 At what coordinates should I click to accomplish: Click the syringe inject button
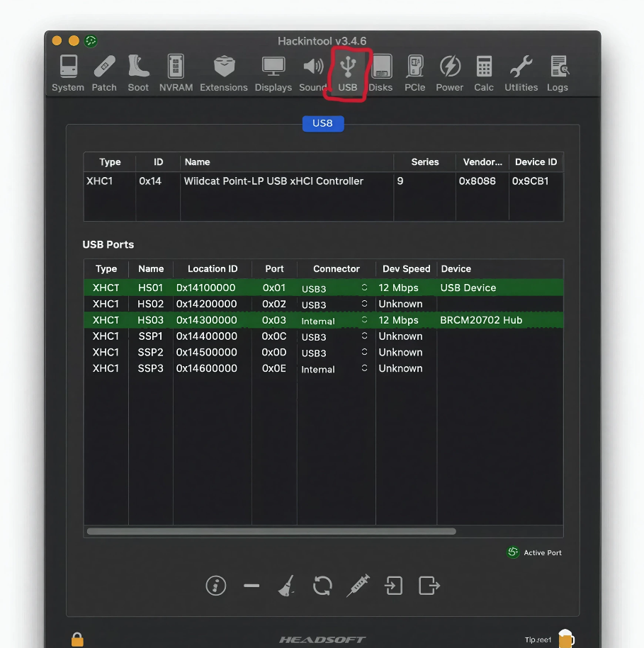(x=358, y=585)
